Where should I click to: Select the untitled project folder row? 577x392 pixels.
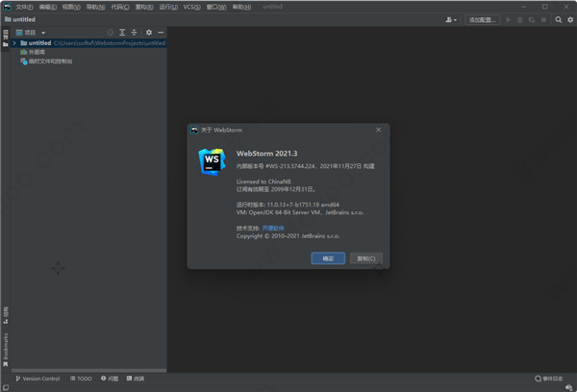[x=88, y=43]
